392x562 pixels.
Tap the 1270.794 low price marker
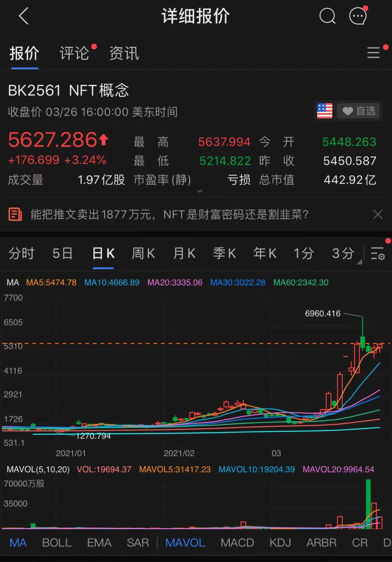coord(93,436)
